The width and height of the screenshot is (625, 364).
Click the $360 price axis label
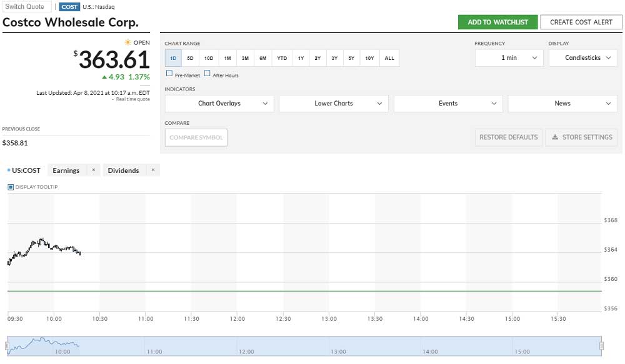(611, 279)
